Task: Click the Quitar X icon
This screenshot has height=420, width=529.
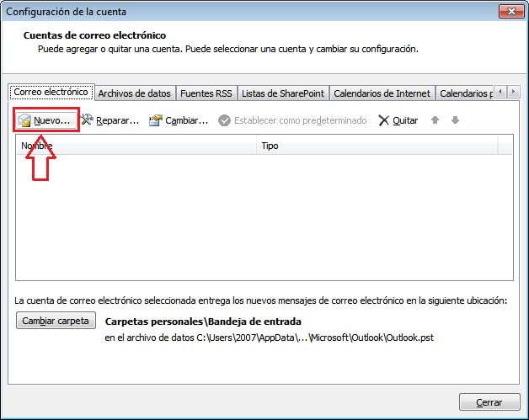Action: (383, 120)
